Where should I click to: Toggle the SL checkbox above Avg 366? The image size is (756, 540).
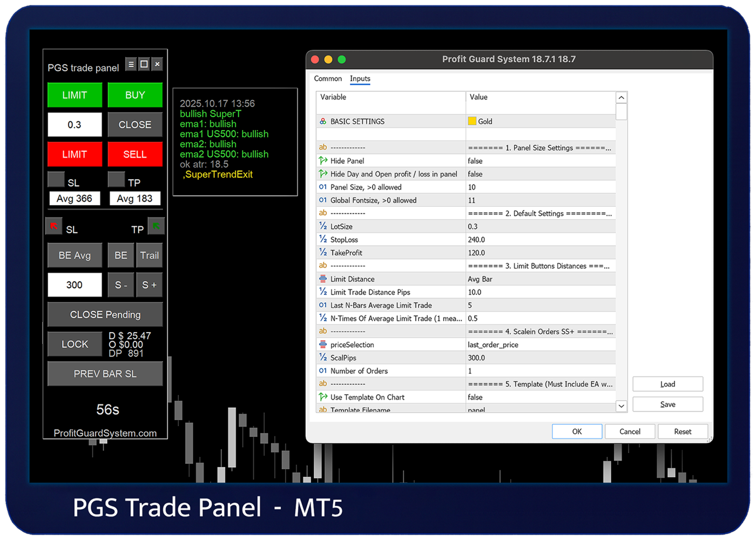56,179
